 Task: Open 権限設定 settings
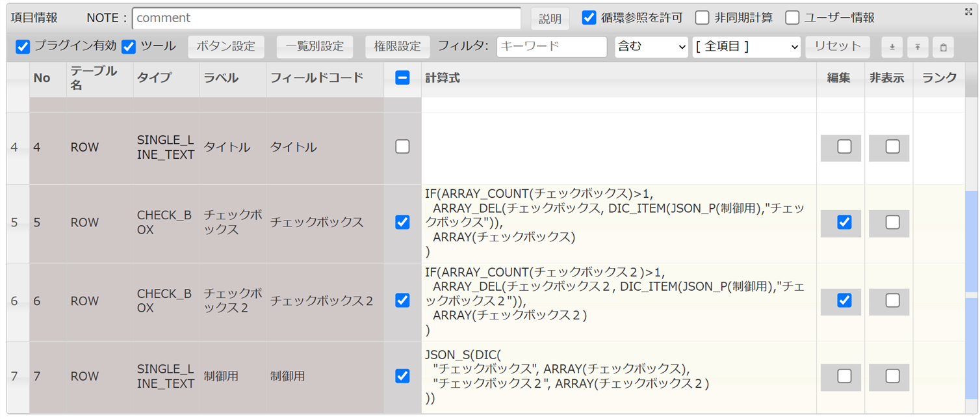398,47
